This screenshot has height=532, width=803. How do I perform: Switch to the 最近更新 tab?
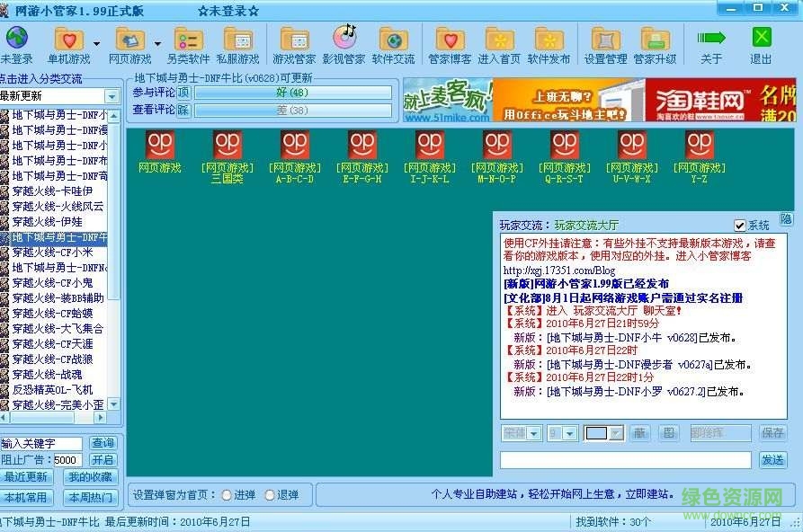click(25, 477)
